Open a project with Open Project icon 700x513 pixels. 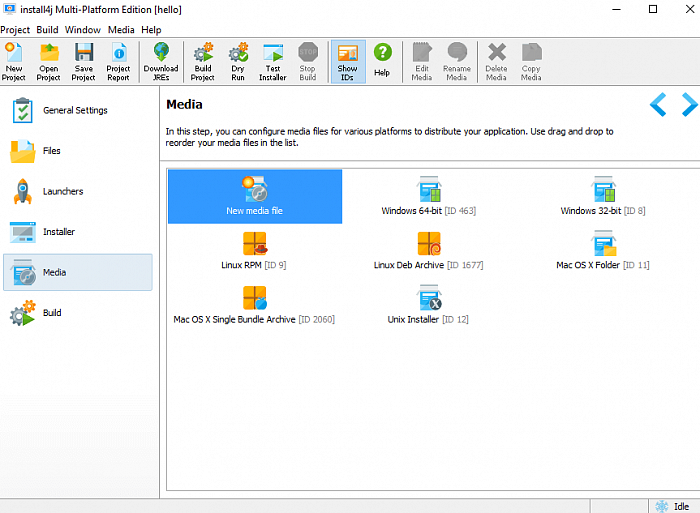click(x=49, y=62)
